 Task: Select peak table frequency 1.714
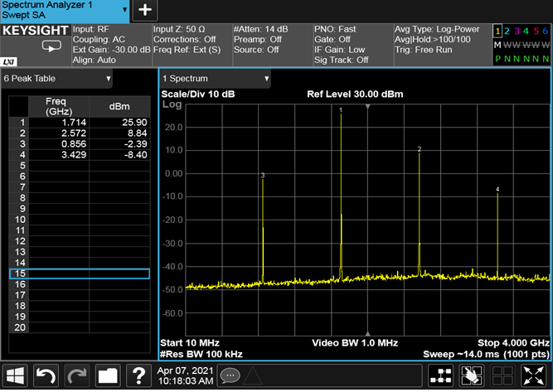point(59,123)
